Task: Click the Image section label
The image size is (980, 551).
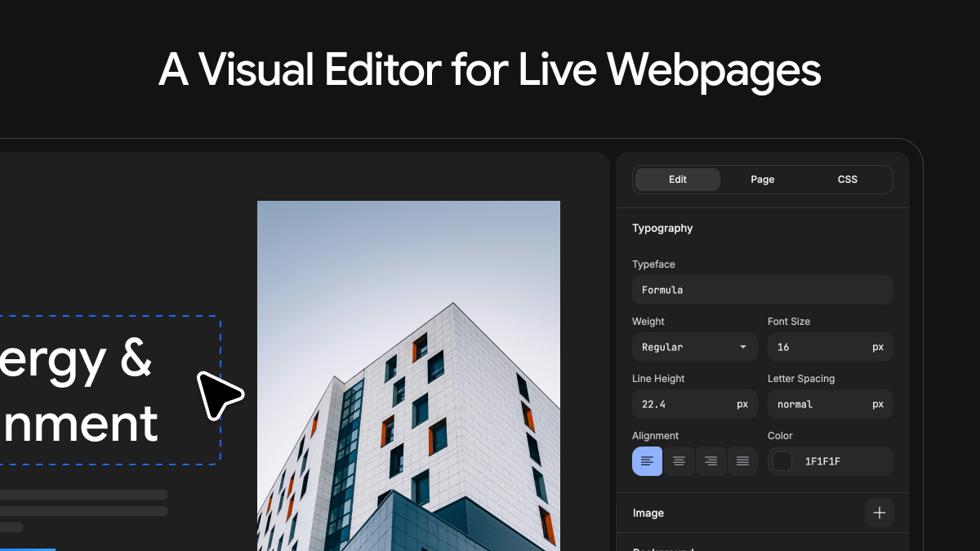Action: (648, 513)
